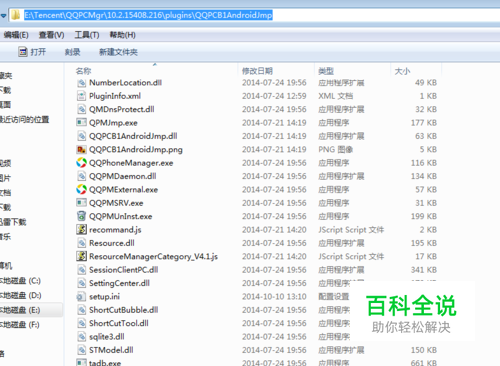
Task: Click the PluginInfo.xml file icon
Action: tap(81, 96)
